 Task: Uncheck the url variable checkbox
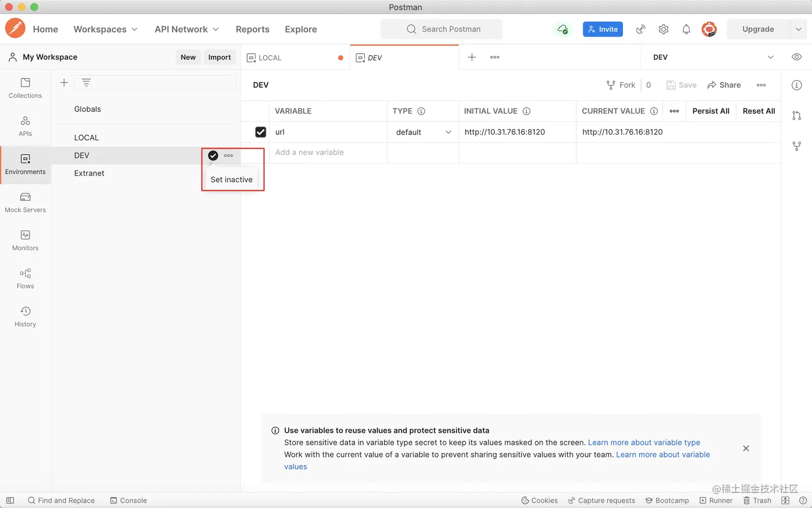coord(260,132)
